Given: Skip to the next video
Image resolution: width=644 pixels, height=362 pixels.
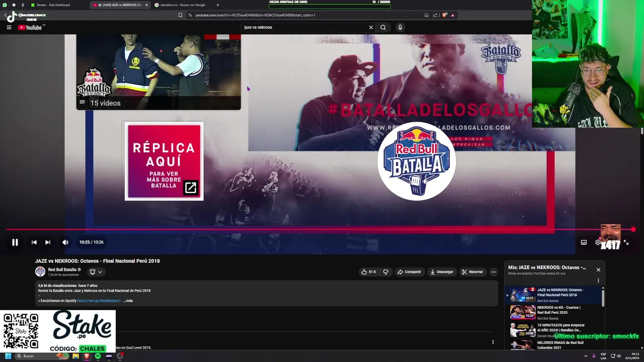Looking at the screenshot, I should click(x=48, y=242).
